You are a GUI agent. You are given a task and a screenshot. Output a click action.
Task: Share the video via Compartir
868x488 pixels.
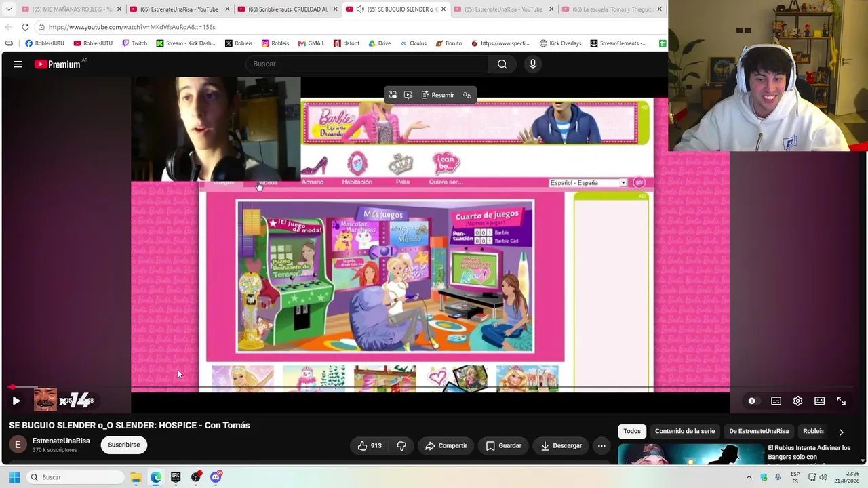click(446, 445)
